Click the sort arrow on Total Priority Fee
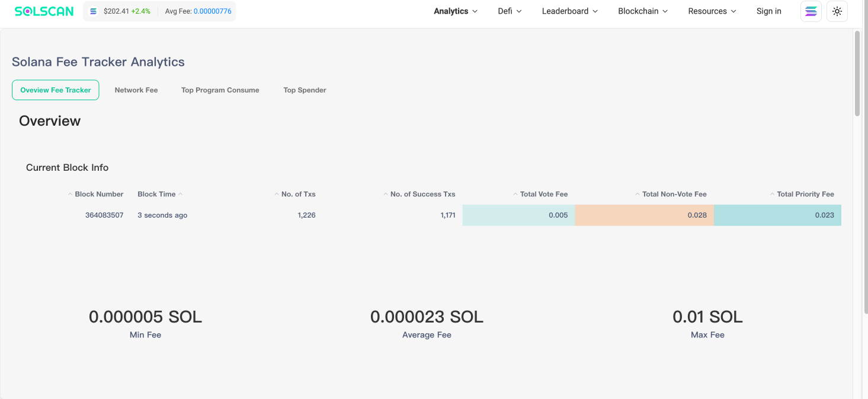Image resolution: width=868 pixels, height=399 pixels. tap(772, 193)
